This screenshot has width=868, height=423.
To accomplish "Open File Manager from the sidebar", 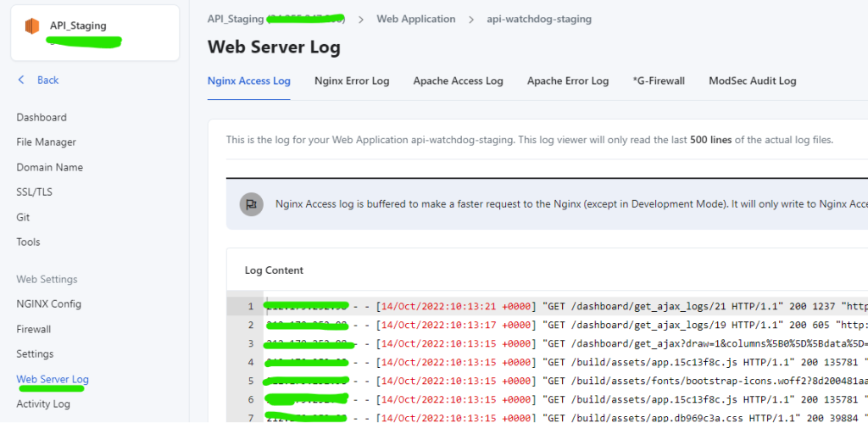I will [x=46, y=142].
